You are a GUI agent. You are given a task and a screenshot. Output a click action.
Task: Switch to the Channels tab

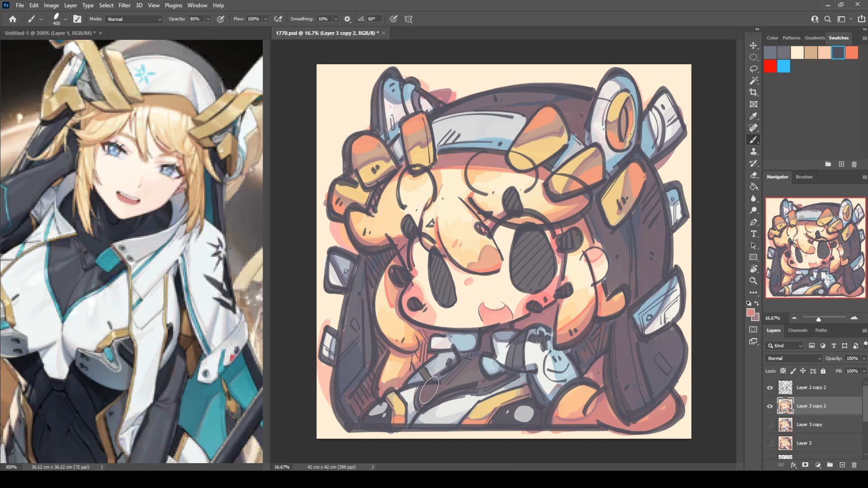[x=797, y=330]
